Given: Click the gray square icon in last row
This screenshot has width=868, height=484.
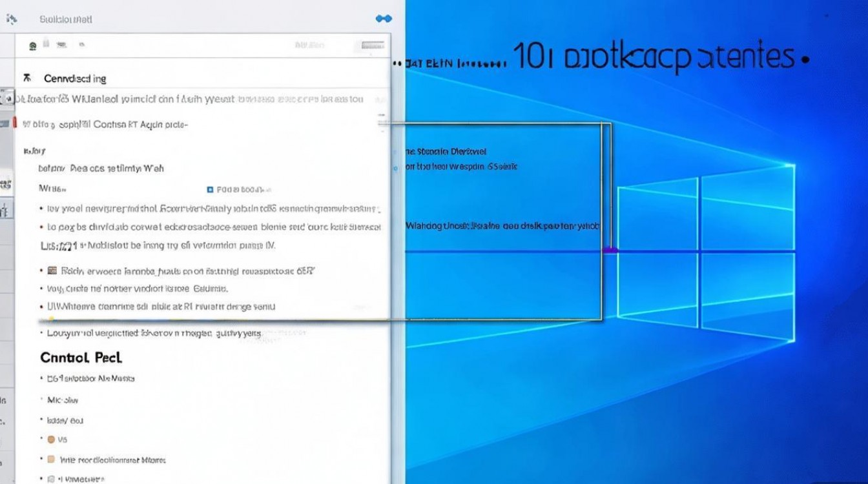Looking at the screenshot, I should tap(51, 479).
